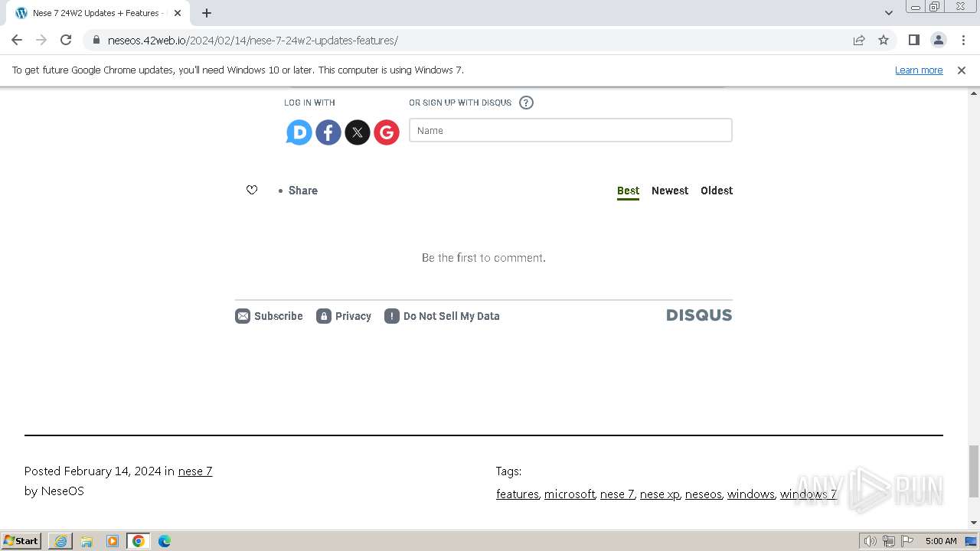Open the nese 7 category link
The height and width of the screenshot is (551, 980).
[x=195, y=471]
